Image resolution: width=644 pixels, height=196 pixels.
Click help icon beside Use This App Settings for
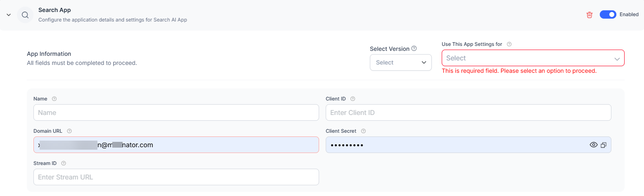[509, 44]
